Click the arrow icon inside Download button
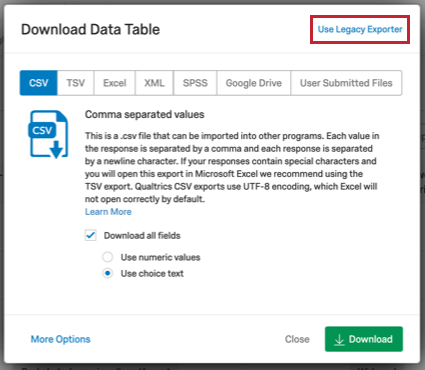The image size is (425, 370). (339, 339)
